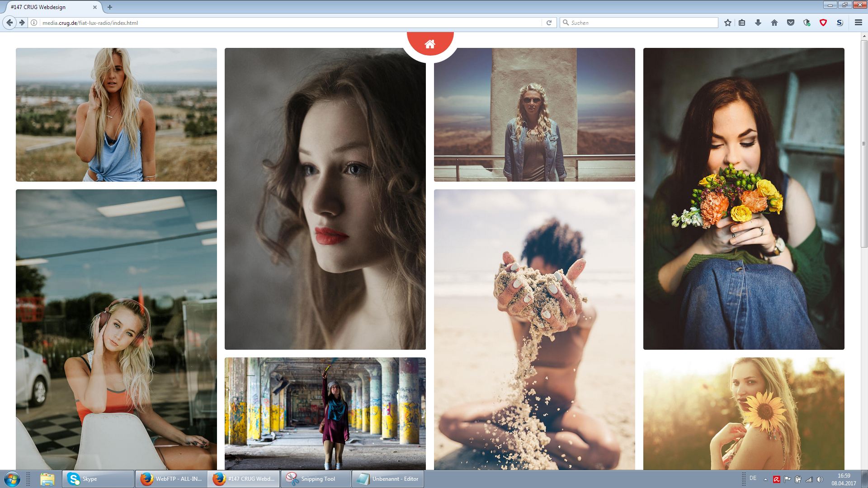
Task: Minimize the Firefox window
Action: point(830,5)
